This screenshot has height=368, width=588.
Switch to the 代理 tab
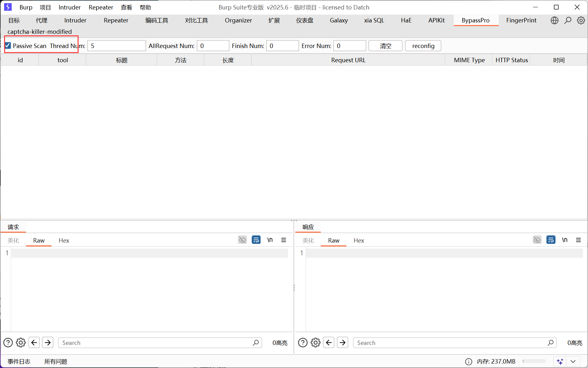point(42,21)
